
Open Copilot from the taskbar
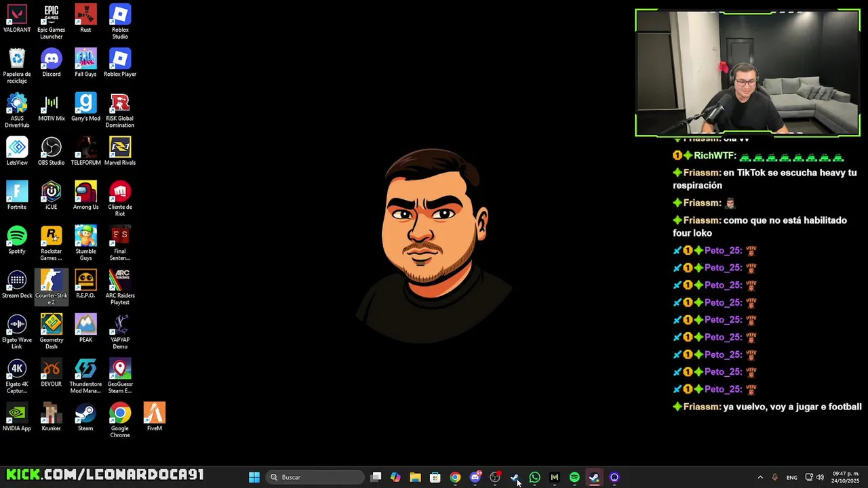click(396, 477)
